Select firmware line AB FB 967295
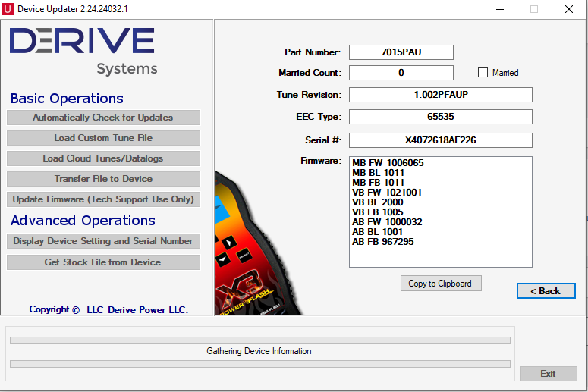This screenshot has width=588, height=392. pos(382,242)
